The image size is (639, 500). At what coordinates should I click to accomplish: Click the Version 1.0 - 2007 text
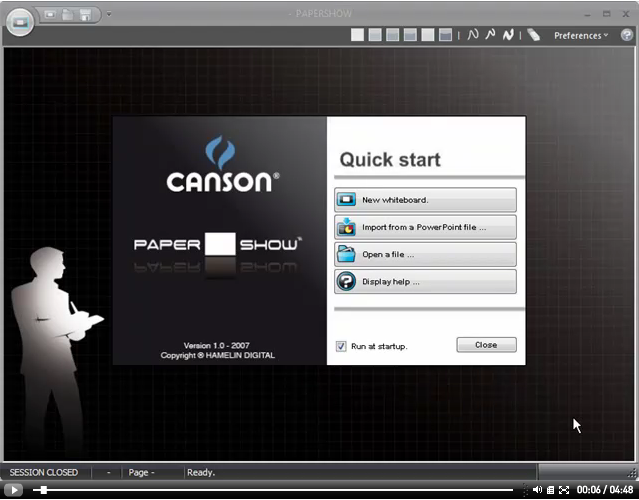click(216, 346)
